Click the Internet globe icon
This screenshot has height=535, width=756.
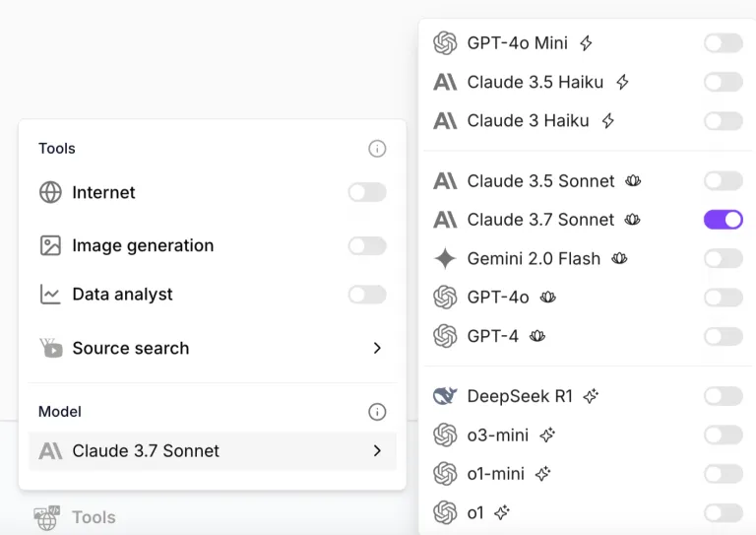click(50, 192)
